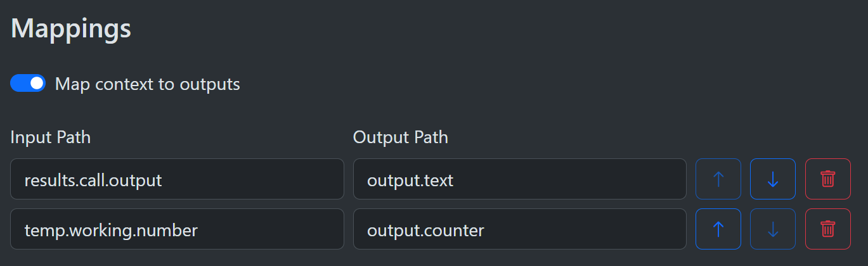Select the output.counter output path field
Viewport: 868px width, 266px height.
pyautogui.click(x=519, y=229)
